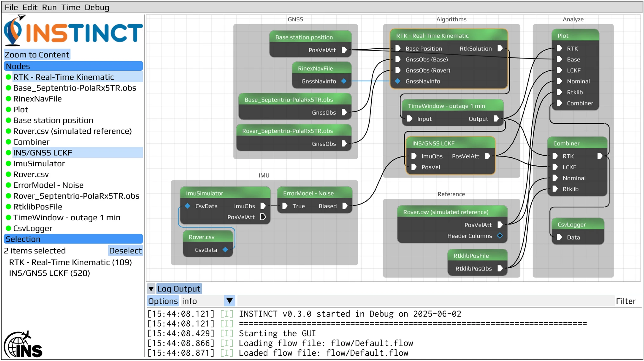
Task: Click the RtkSolution output pin on RTK node
Action: [x=500, y=49]
